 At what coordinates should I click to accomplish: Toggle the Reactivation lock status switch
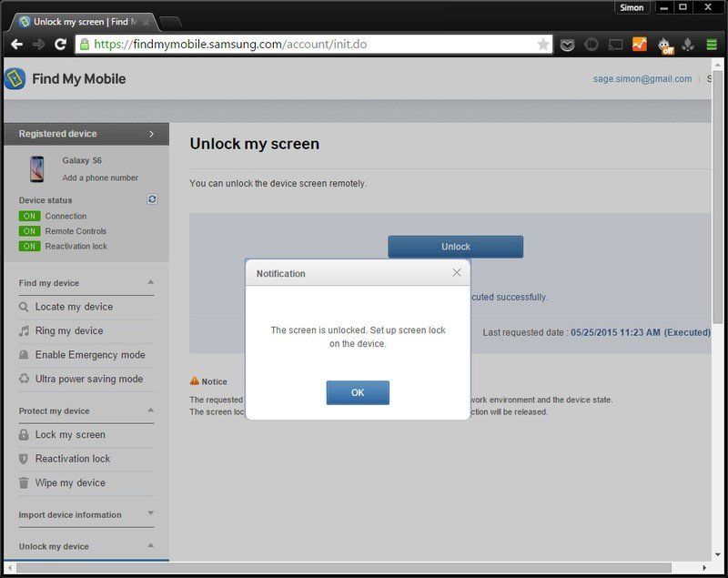[x=29, y=246]
